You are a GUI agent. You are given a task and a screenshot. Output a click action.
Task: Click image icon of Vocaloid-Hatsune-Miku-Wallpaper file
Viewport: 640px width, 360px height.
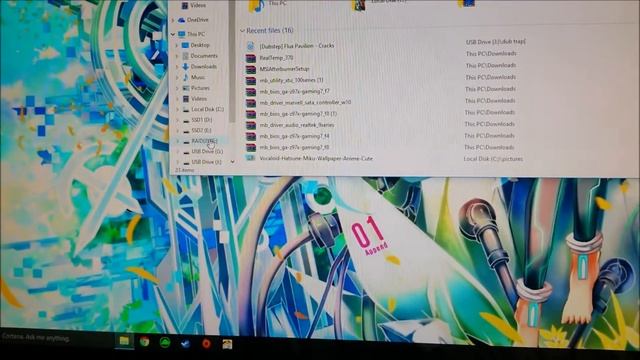[x=251, y=158]
